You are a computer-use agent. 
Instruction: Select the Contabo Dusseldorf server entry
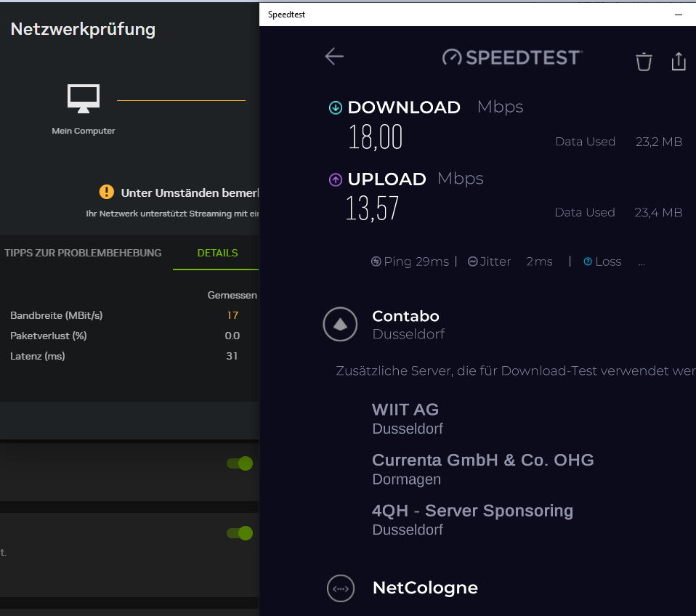[x=405, y=325]
